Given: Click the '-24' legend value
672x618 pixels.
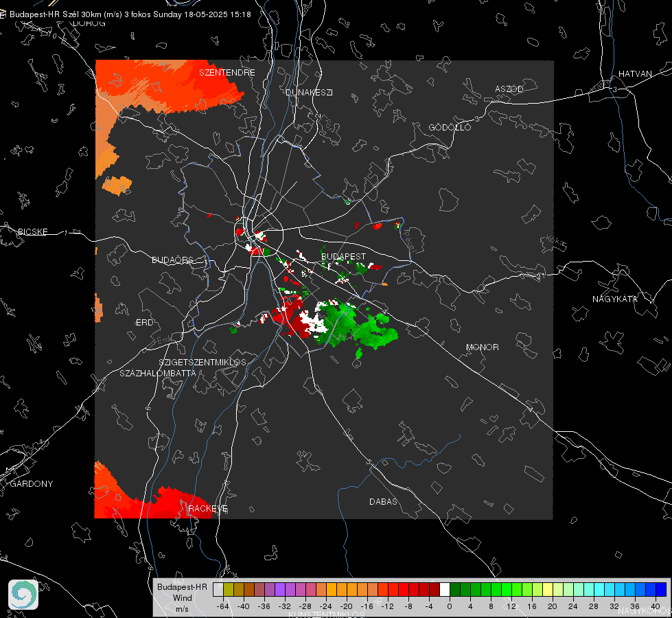Looking at the screenshot, I should [326, 606].
